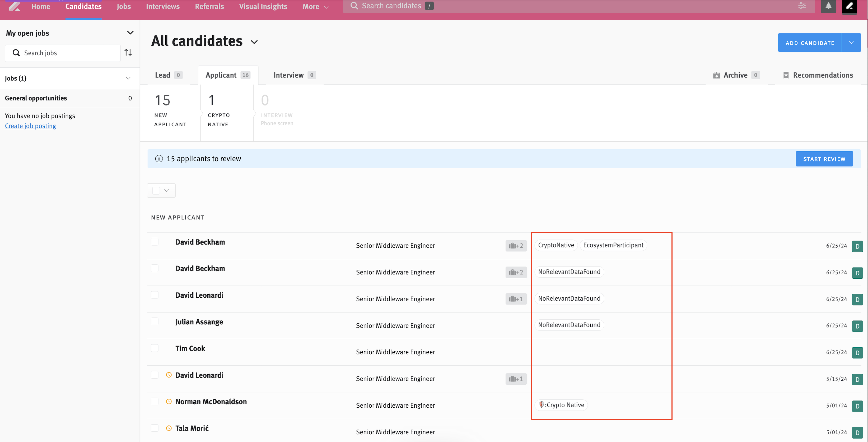This screenshot has height=442, width=868.
Task: Select General opportunities in sidebar
Action: point(69,98)
